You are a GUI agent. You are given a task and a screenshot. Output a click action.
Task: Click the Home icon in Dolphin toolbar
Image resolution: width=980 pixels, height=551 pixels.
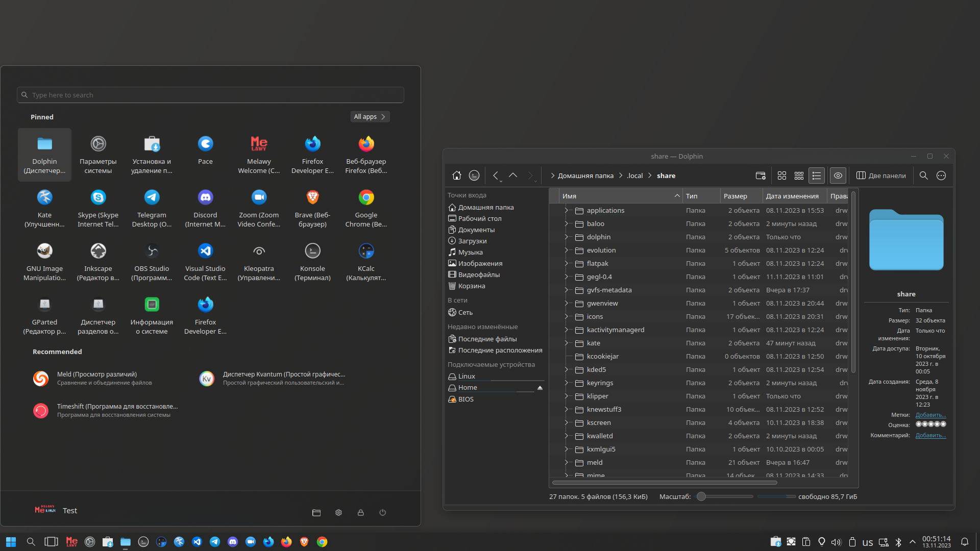(457, 176)
